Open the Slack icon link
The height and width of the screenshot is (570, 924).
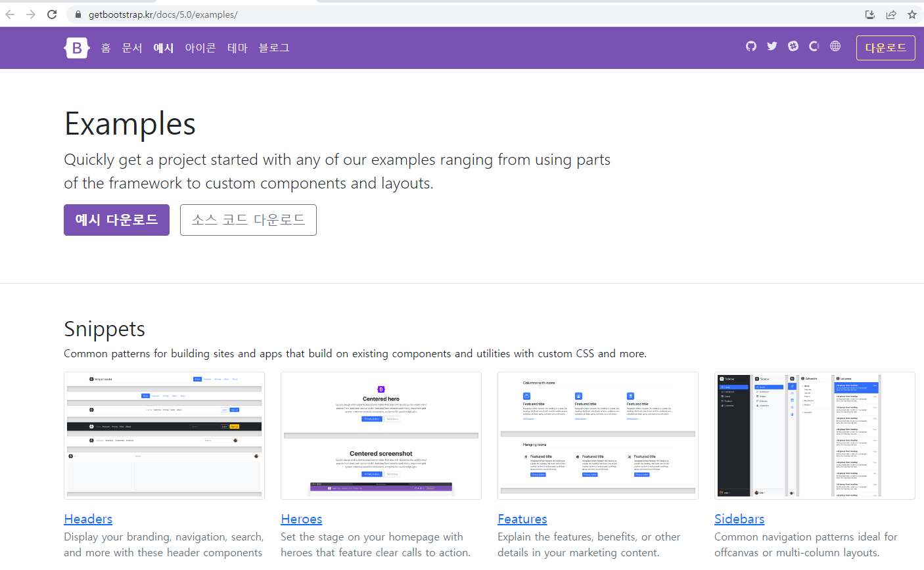click(793, 46)
